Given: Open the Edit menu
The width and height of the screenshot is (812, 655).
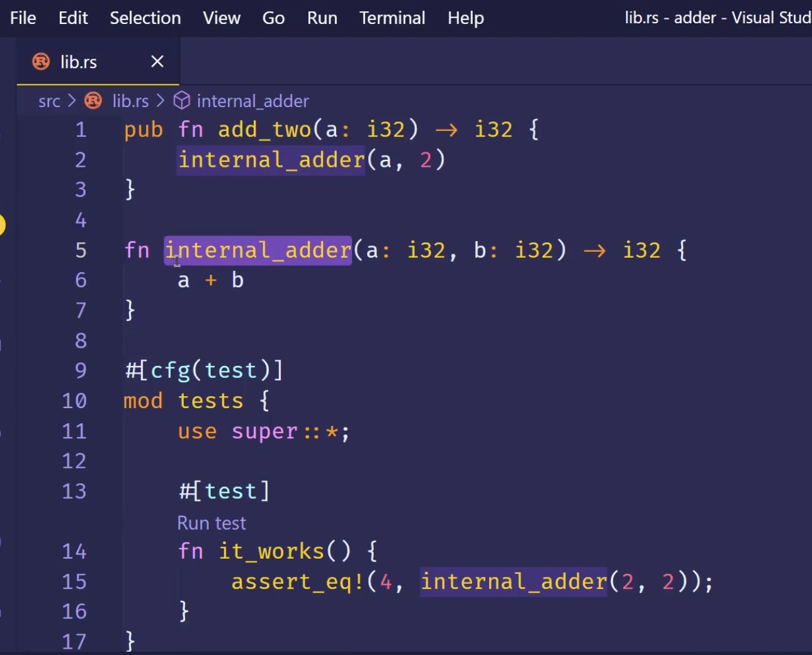Looking at the screenshot, I should [73, 18].
